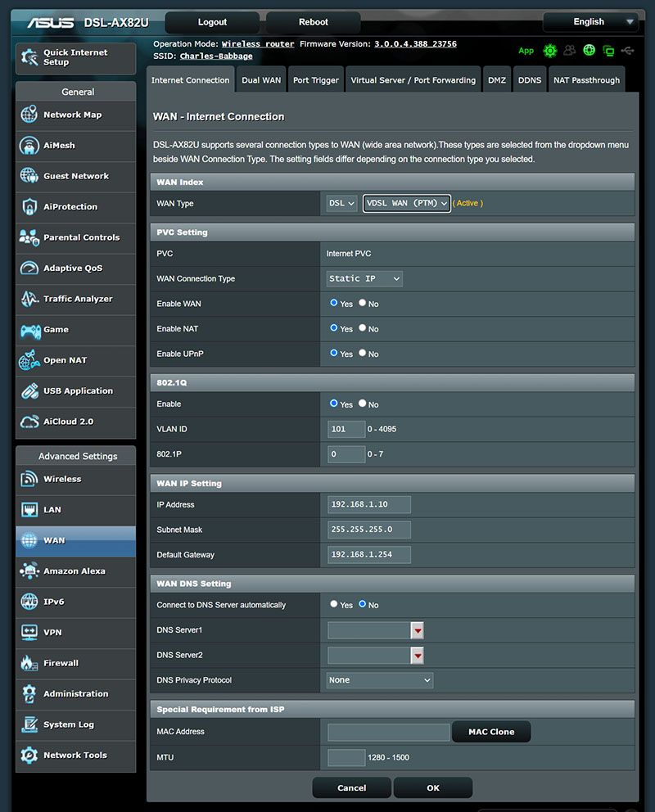Click the internet status globe icon

tap(589, 51)
